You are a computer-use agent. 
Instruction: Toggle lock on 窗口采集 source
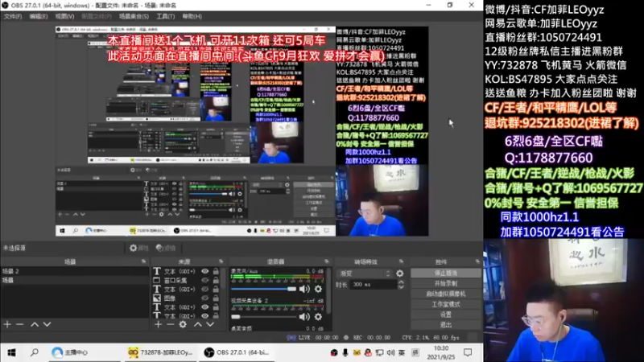[x=216, y=280]
